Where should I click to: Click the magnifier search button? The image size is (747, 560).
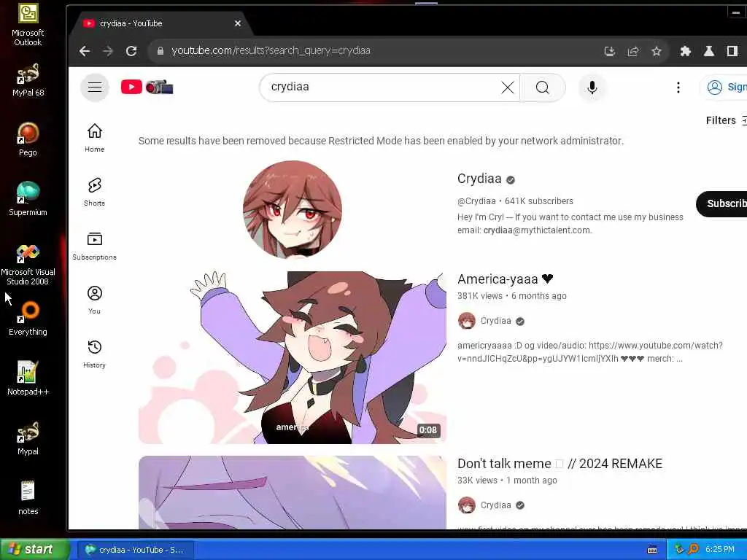pos(542,87)
